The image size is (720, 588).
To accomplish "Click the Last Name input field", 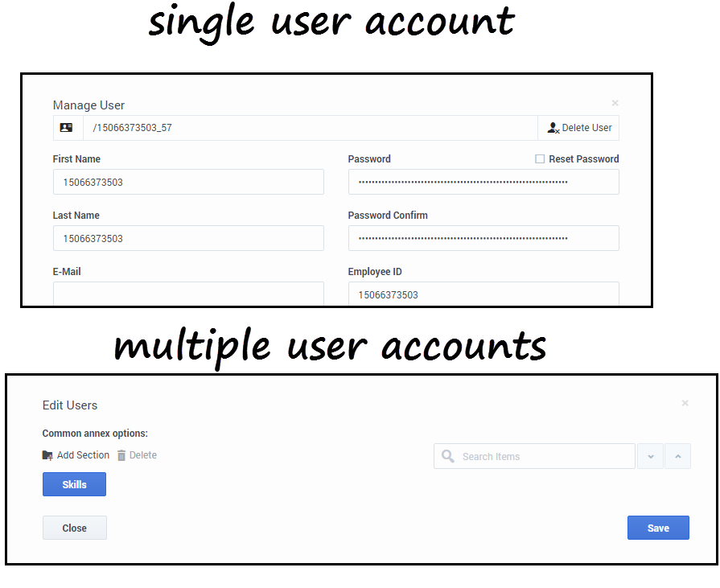I will 188,238.
